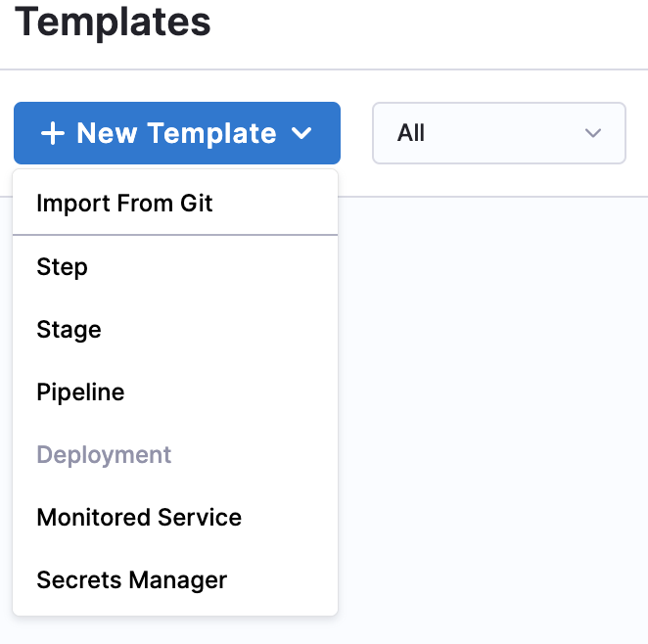Select Step template type

62,267
